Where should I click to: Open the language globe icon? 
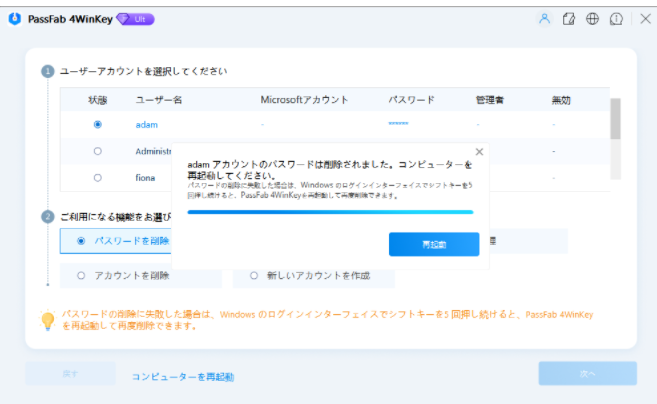[592, 19]
